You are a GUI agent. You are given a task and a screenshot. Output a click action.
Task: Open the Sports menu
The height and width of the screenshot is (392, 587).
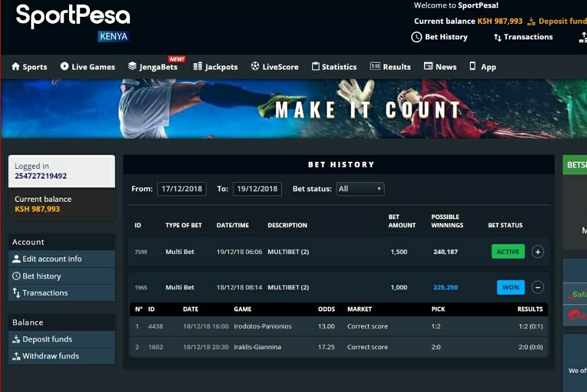coord(29,67)
